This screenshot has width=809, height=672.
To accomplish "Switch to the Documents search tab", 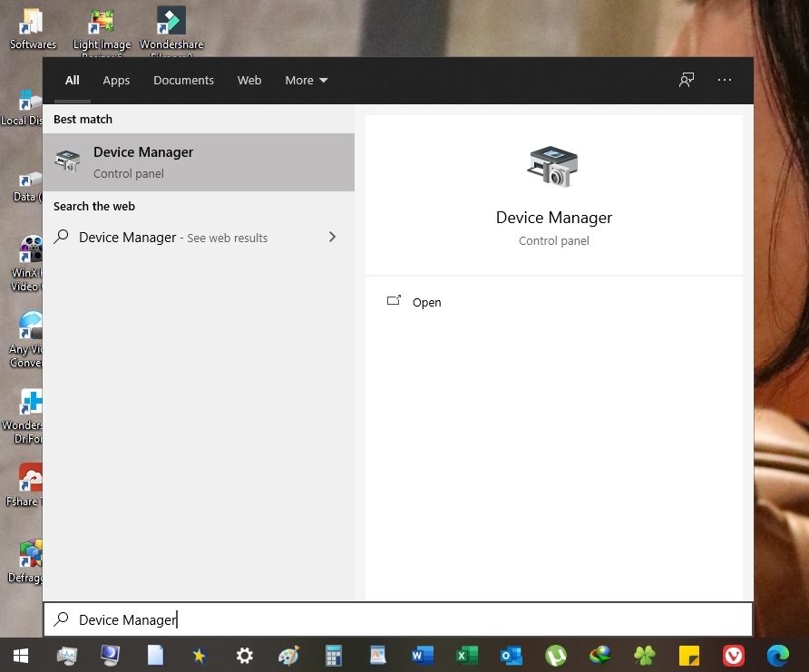I will (x=183, y=81).
